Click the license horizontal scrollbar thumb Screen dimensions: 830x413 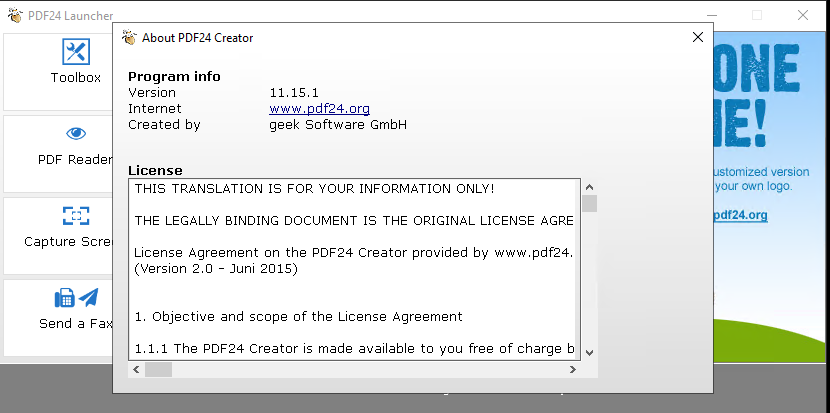click(x=158, y=369)
